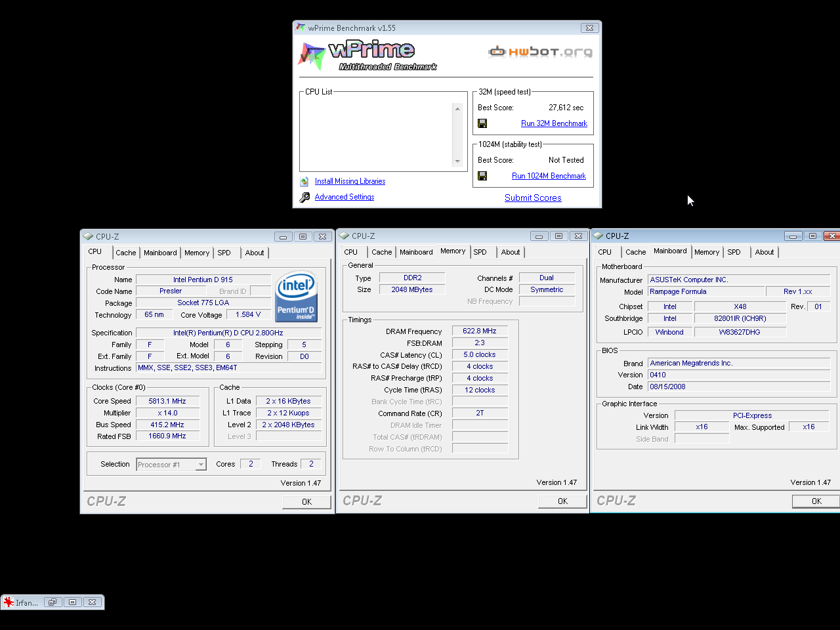This screenshot has height=630, width=840.
Task: Close the minimized IrfanView window
Action: click(x=93, y=602)
